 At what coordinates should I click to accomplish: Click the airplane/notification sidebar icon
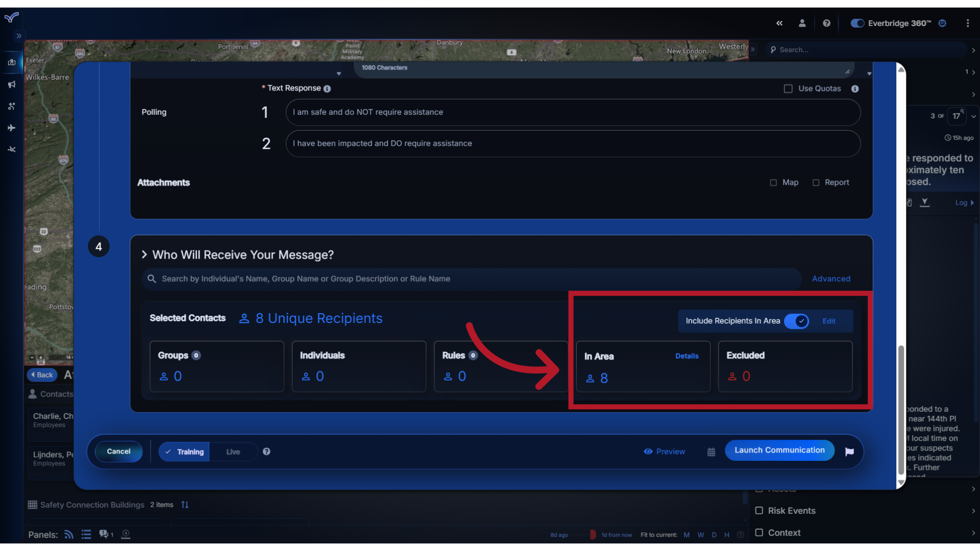[12, 127]
